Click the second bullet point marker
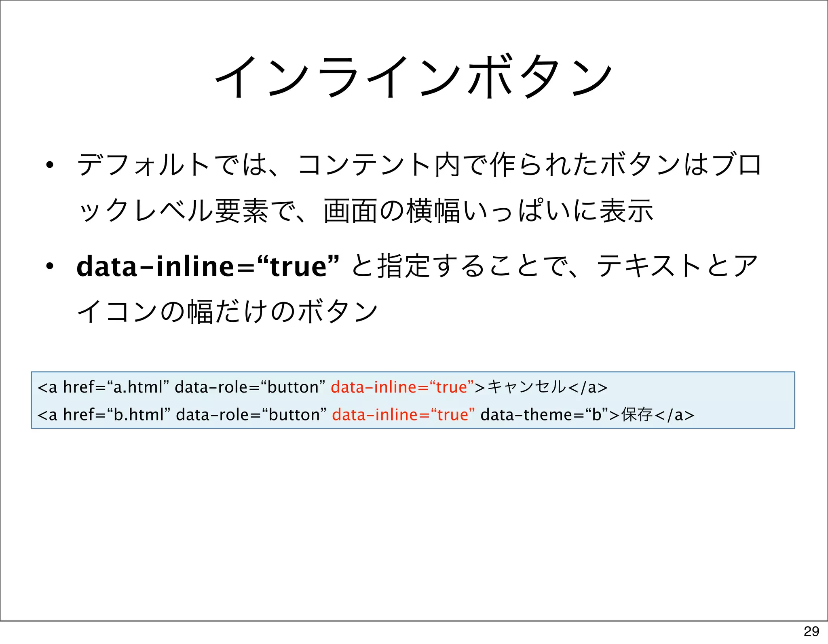 point(50,266)
